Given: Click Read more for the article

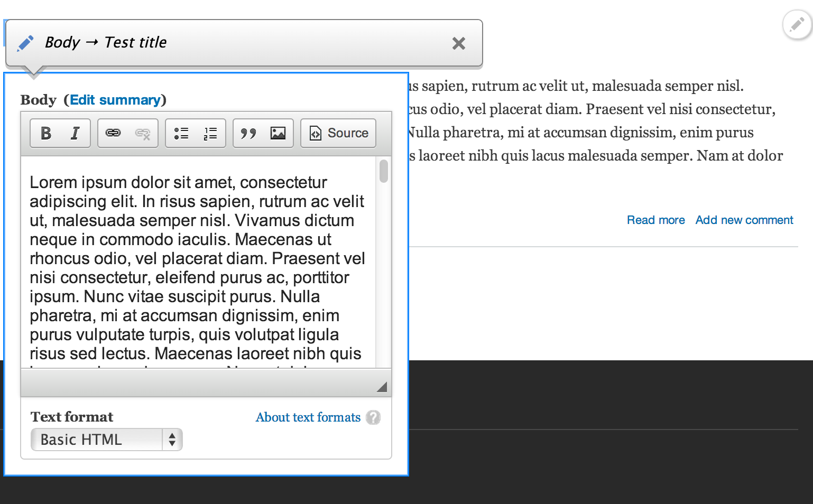Looking at the screenshot, I should (655, 220).
